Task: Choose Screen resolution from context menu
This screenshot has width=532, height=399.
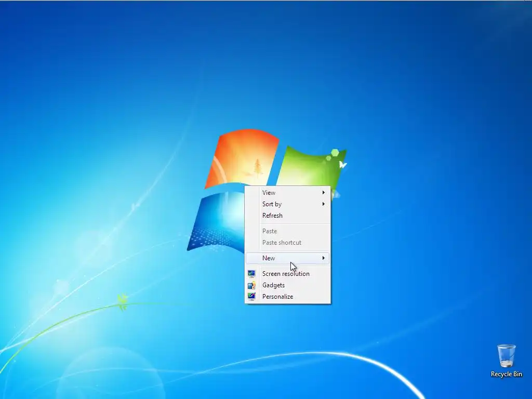Action: 287,274
